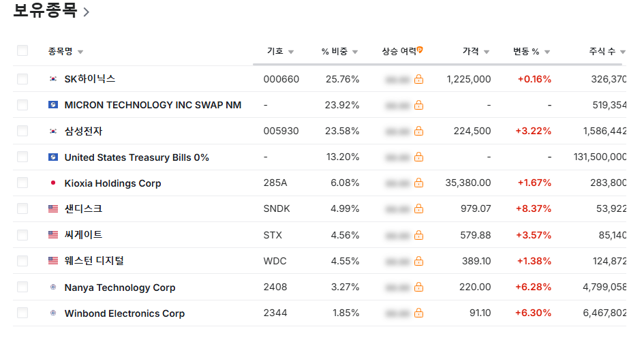The width and height of the screenshot is (644, 357).
Task: Open the United States Treasury Bills 0% link
Action: pyautogui.click(x=137, y=157)
